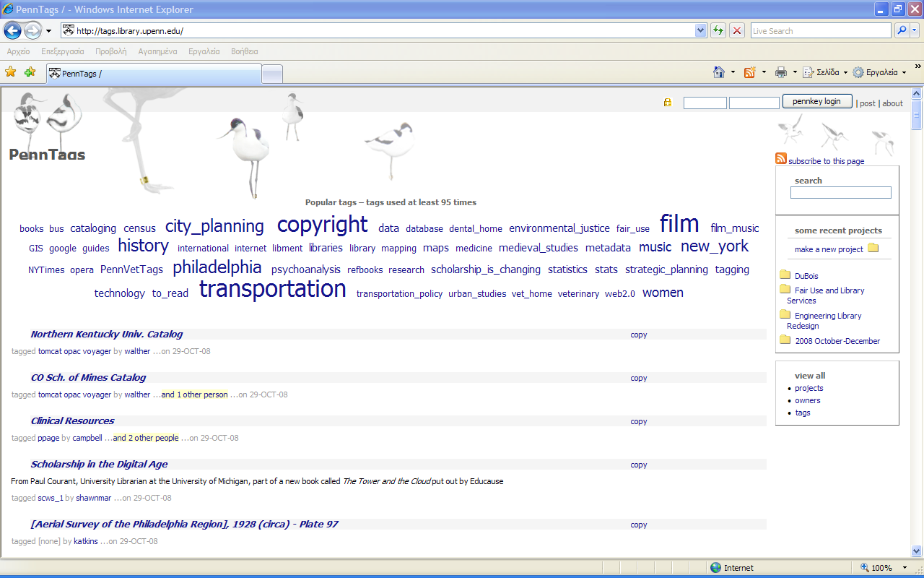The image size is (924, 578).
Task: Open the address bar history dropdown
Action: [700, 30]
